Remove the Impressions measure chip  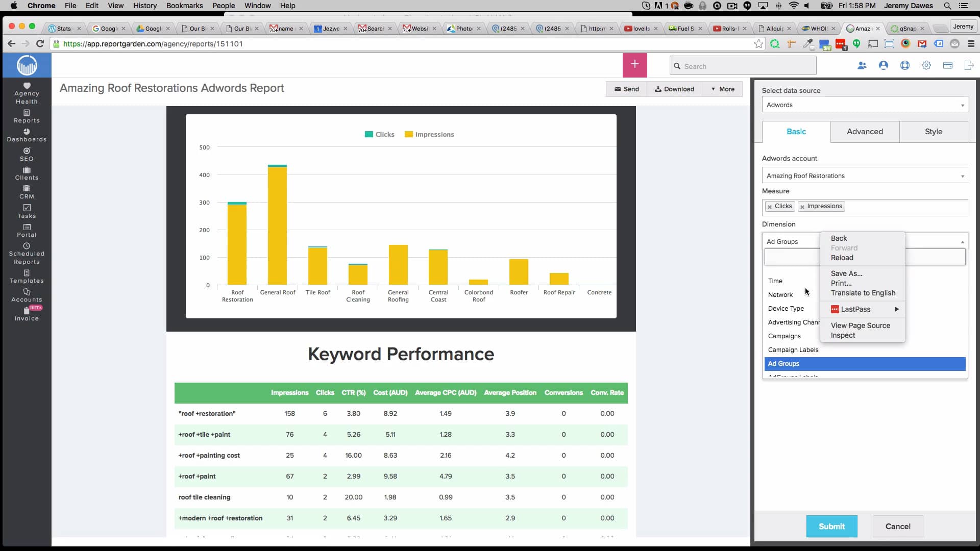(x=802, y=206)
